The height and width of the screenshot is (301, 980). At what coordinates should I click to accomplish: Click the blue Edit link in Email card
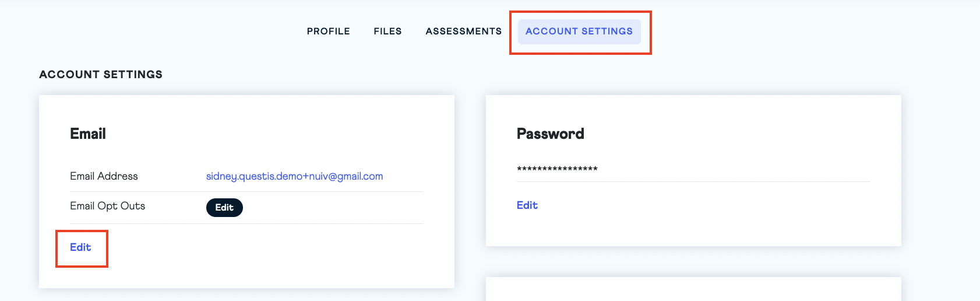pos(80,247)
